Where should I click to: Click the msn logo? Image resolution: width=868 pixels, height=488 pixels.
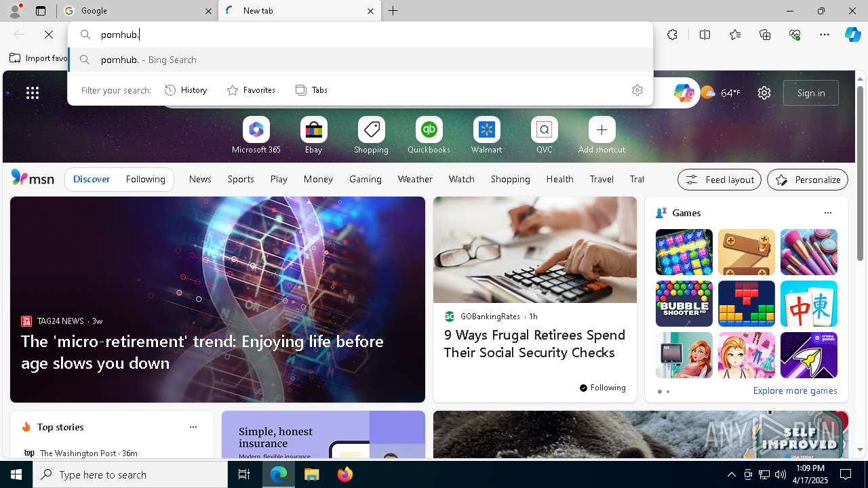(33, 178)
